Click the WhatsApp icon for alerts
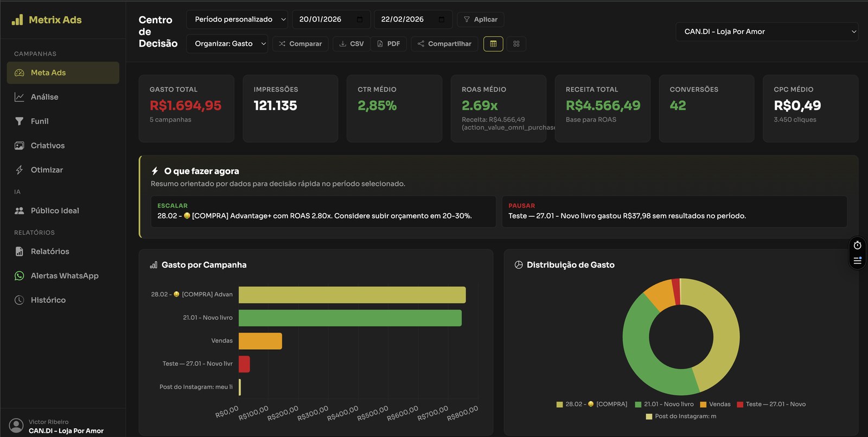The width and height of the screenshot is (868, 437). point(20,276)
